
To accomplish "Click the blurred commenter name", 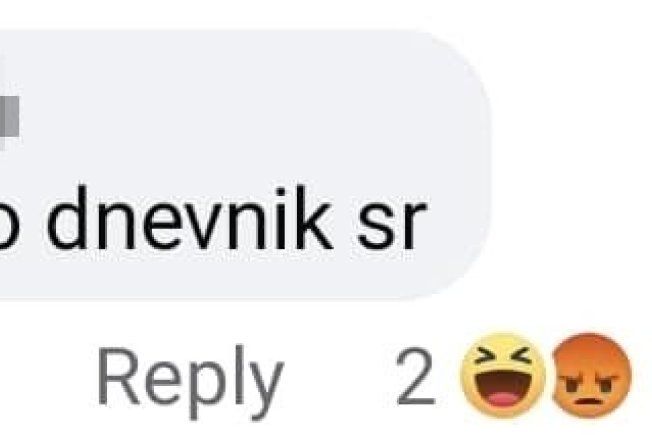I will [x=9, y=116].
